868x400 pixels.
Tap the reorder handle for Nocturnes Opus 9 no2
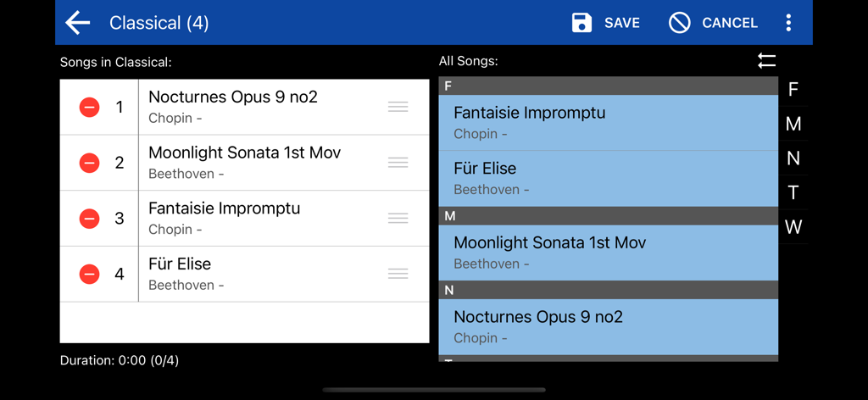point(398,107)
